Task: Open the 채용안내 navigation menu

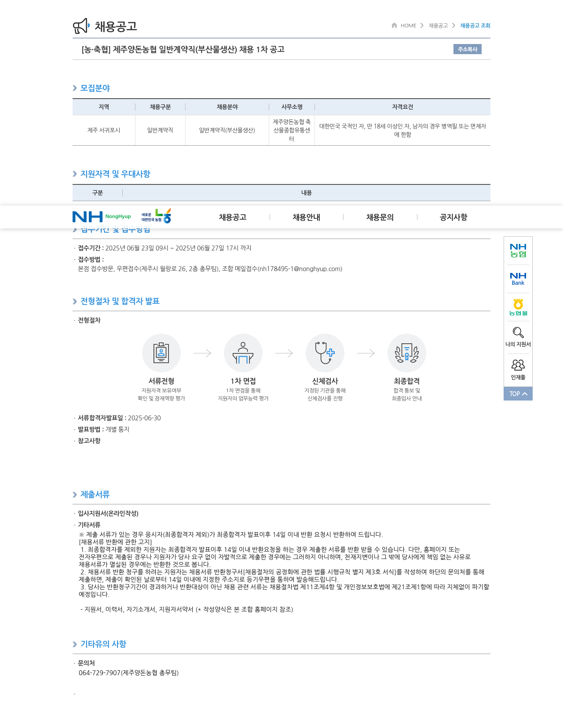Action: [x=307, y=217]
